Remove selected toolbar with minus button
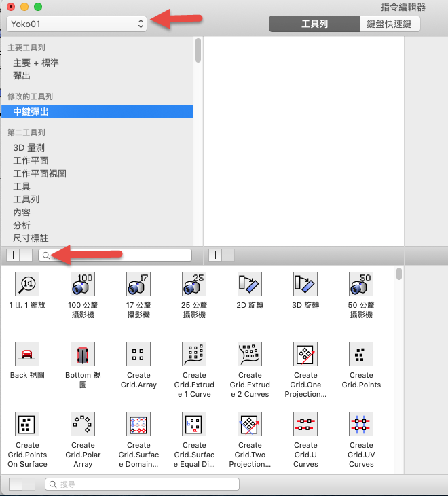 (x=26, y=255)
